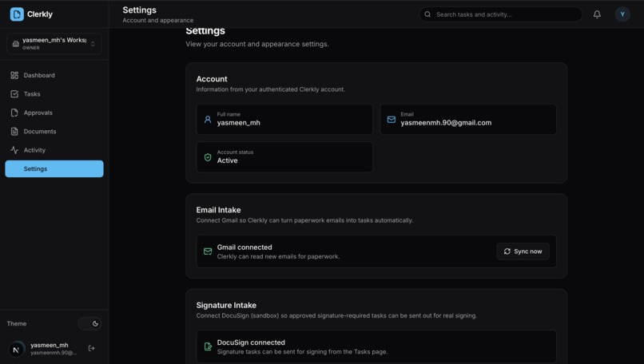Click the DocuSign connected label
Image resolution: width=644 pixels, height=364 pixels.
click(x=251, y=342)
